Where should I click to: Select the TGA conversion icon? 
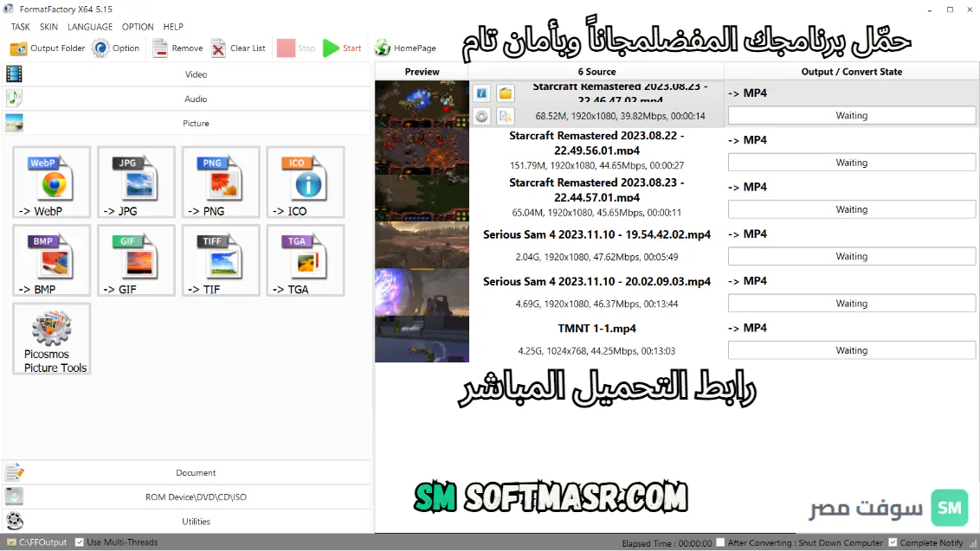point(305,259)
